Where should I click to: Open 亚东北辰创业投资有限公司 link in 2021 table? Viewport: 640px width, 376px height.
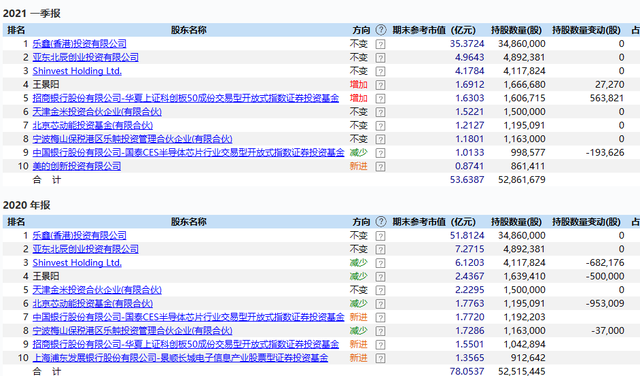(x=85, y=57)
